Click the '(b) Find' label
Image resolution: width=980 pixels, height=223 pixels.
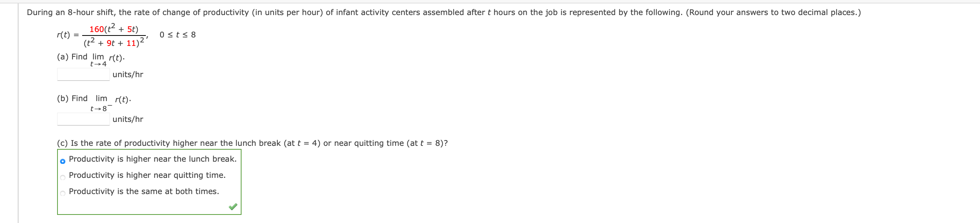(73, 98)
